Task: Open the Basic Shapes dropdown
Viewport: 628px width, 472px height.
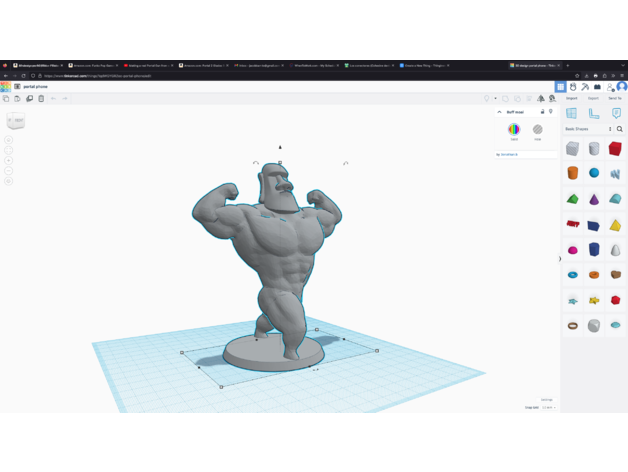Action: click(588, 129)
